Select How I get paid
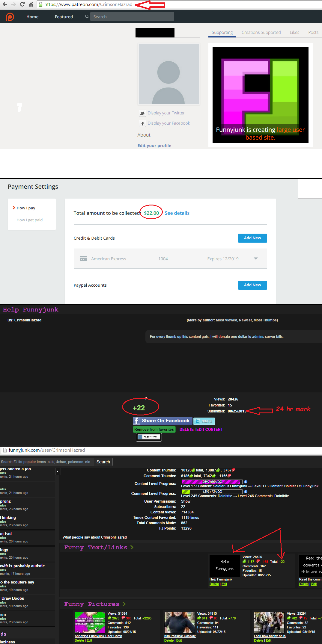322x644 pixels. pyautogui.click(x=30, y=220)
